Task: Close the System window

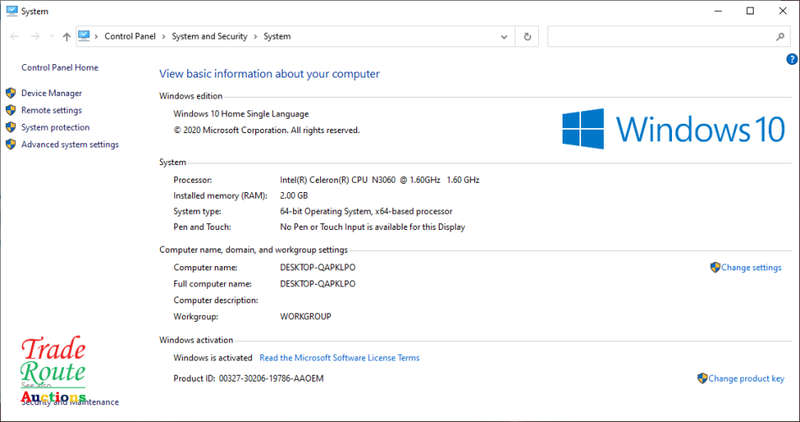Action: [x=783, y=11]
